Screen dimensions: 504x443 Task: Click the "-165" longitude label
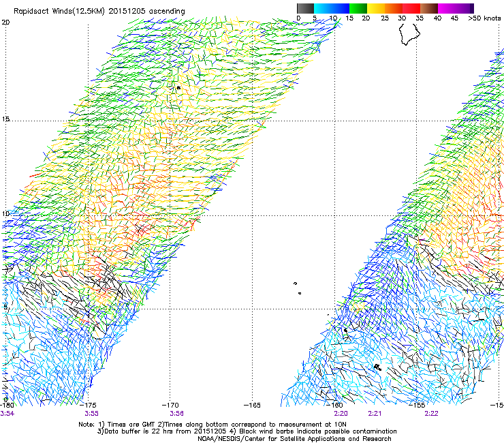tap(252, 406)
